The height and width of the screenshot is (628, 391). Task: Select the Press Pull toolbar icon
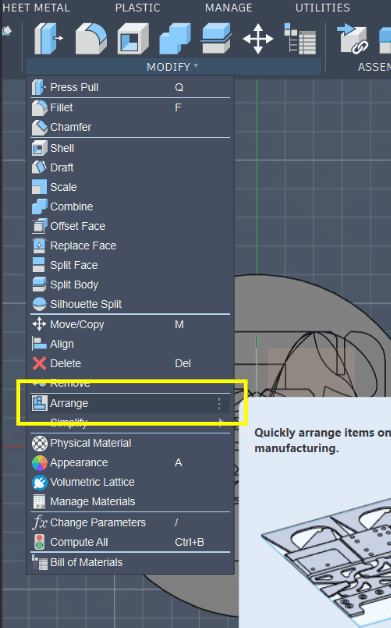[x=48, y=38]
